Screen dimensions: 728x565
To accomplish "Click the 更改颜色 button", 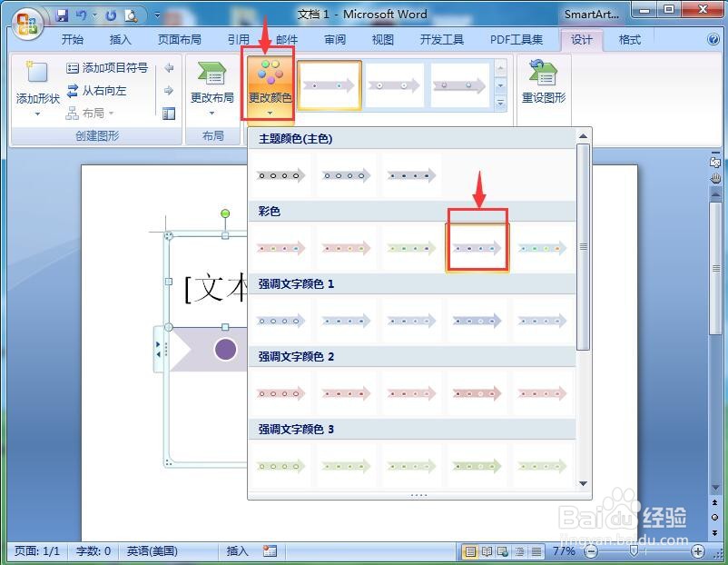I will (270, 87).
